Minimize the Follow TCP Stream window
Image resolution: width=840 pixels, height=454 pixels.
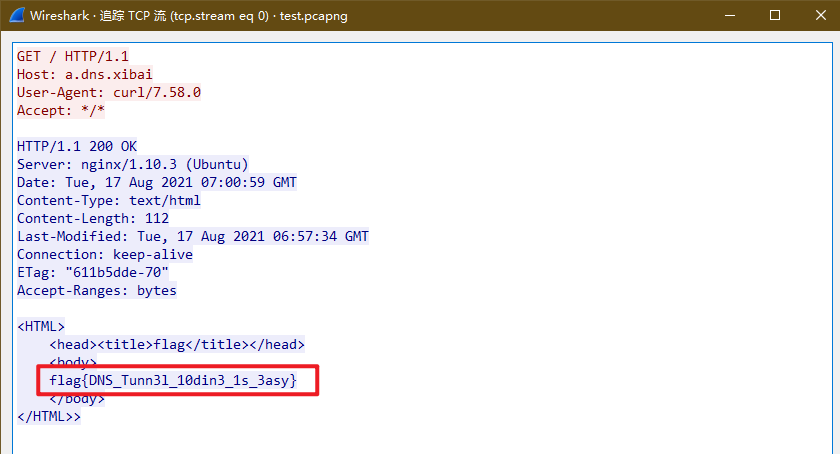(730, 16)
